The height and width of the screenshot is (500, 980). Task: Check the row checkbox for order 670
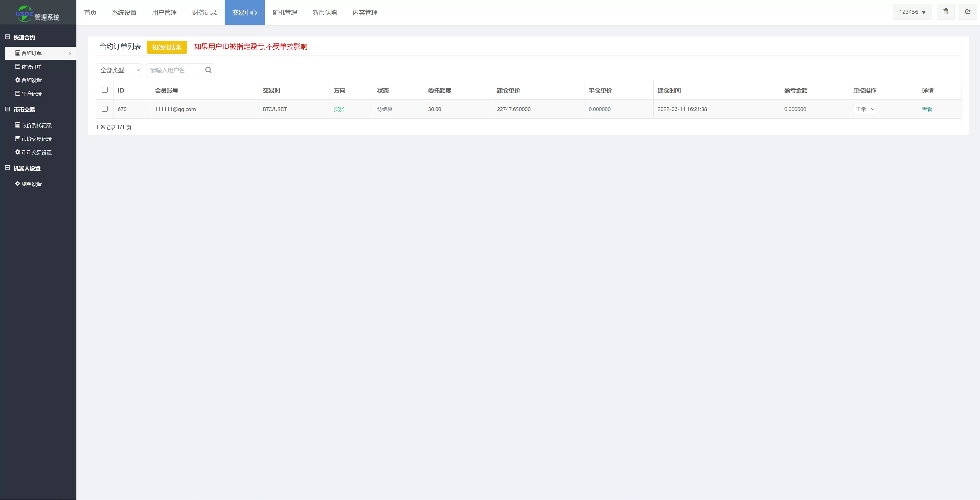point(105,109)
